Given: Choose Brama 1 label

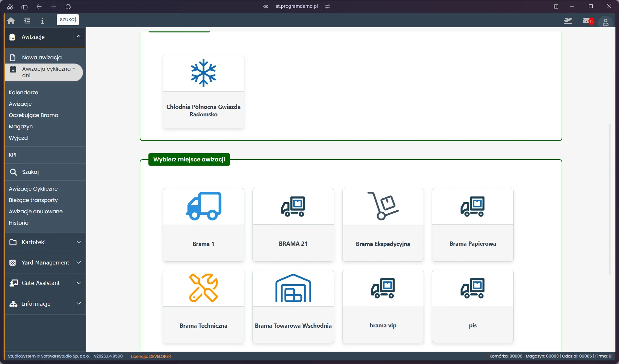Looking at the screenshot, I should click(204, 244).
